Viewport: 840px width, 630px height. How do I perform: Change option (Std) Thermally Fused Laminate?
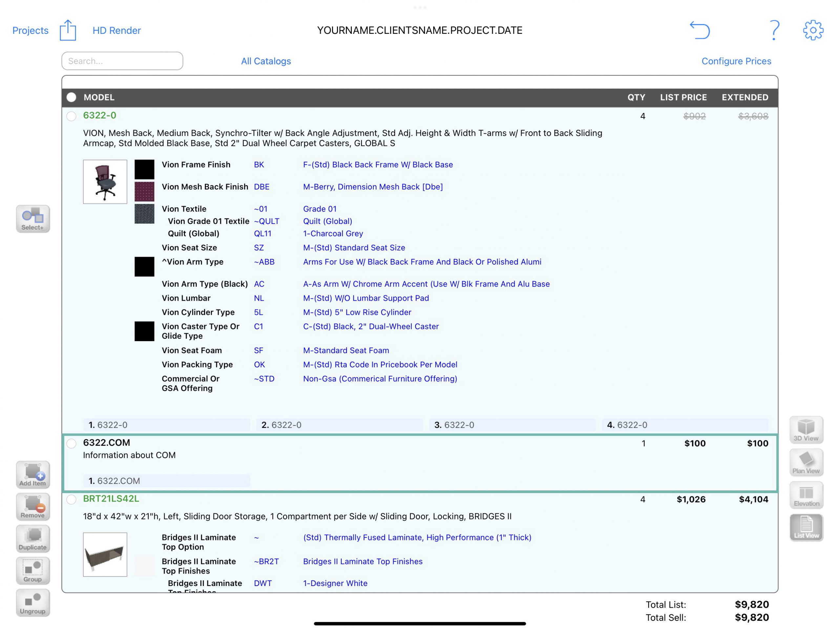click(417, 537)
